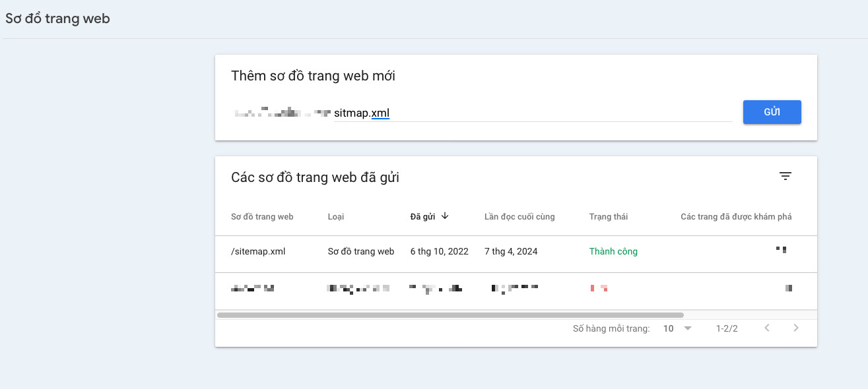Open the filter options for submitted sitemaps

point(785,176)
